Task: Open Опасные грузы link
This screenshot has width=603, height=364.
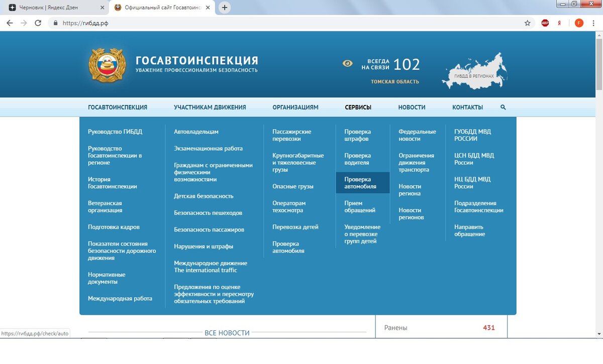Action: pos(293,186)
